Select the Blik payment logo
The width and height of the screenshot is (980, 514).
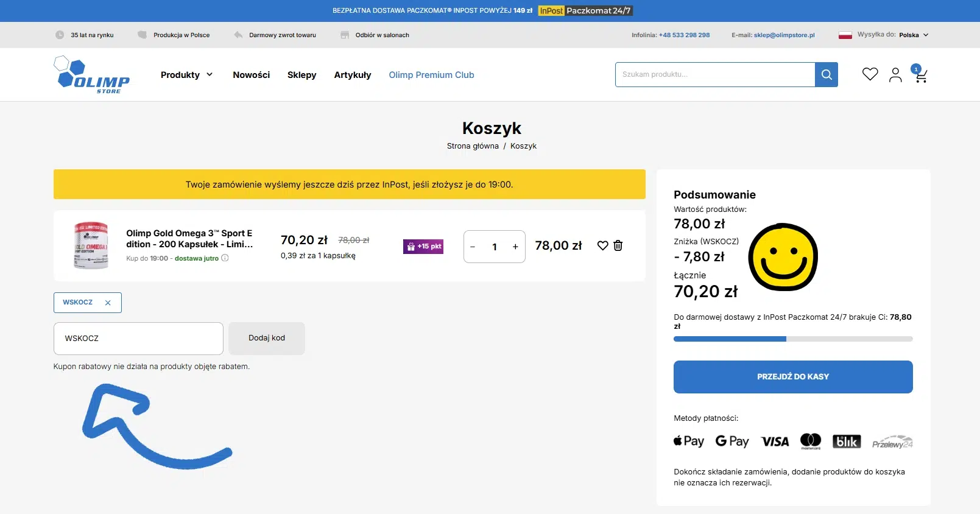(x=847, y=442)
